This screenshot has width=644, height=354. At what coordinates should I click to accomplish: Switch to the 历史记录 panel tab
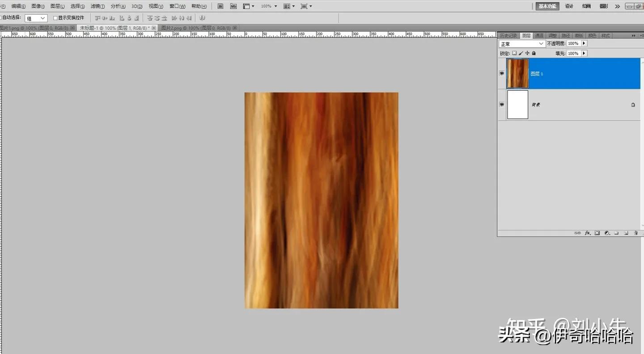tap(508, 35)
